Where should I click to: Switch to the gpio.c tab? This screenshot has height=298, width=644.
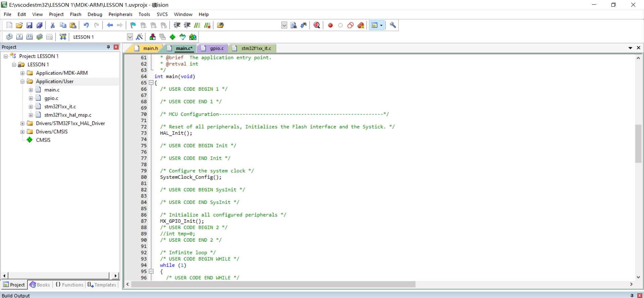[x=213, y=48]
